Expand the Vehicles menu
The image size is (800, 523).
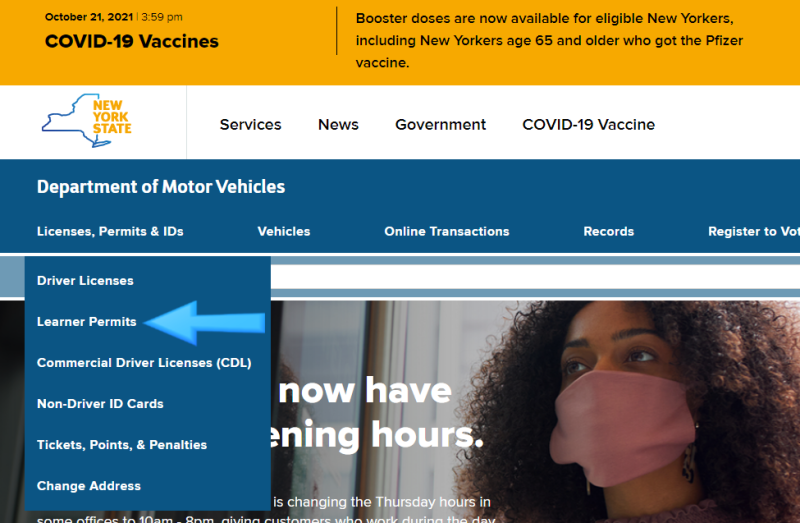click(x=284, y=231)
